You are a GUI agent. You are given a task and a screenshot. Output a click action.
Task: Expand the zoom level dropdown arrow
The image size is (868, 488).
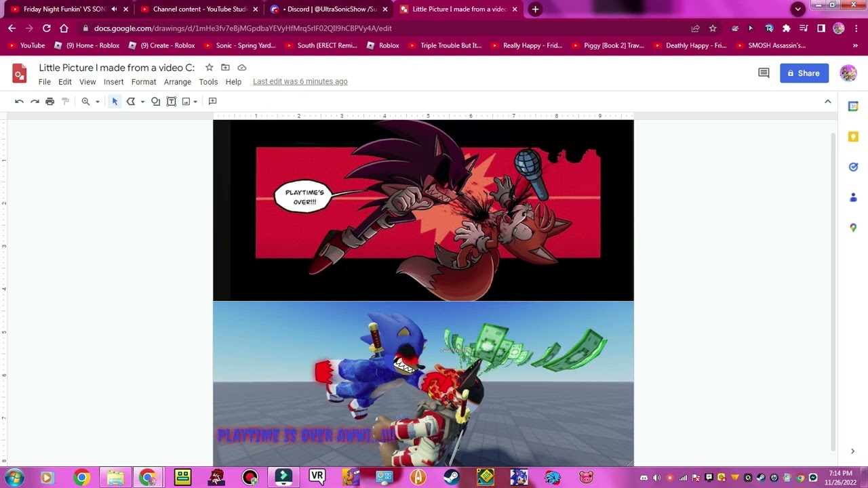point(97,102)
